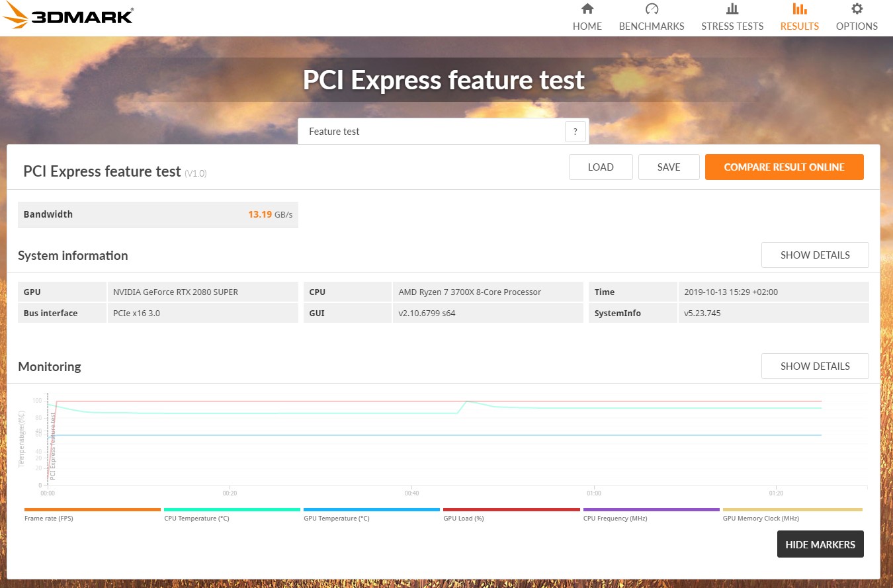
Task: Click the 00:20 time axis label
Action: coord(230,493)
